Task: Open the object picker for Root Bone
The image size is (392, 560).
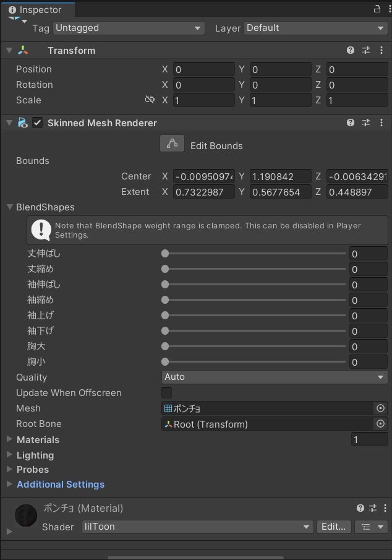Action: (381, 424)
